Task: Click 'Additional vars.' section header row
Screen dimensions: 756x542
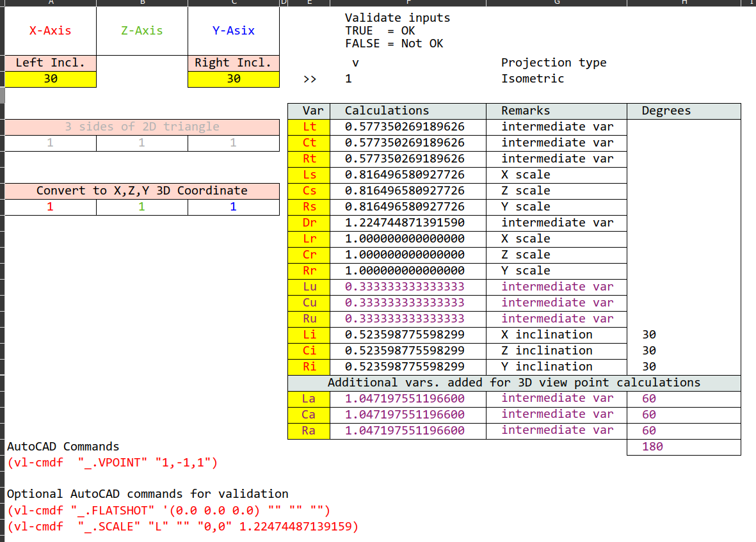Action: coord(514,383)
